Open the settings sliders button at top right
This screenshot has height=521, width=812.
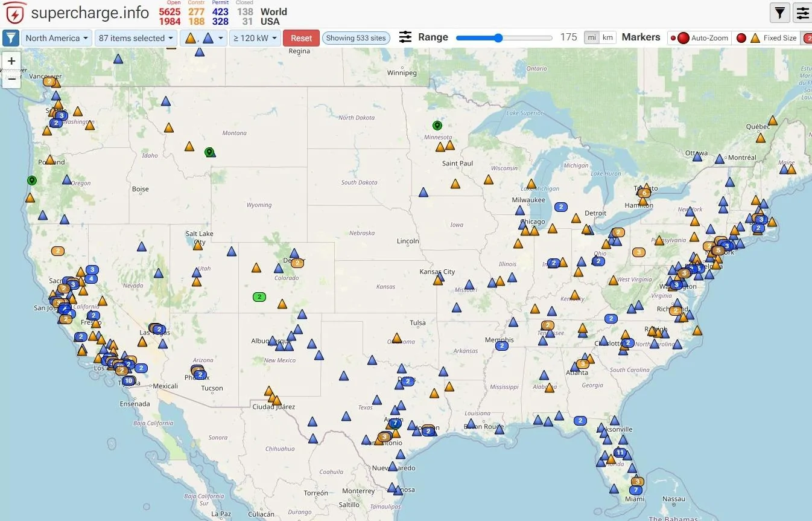click(802, 12)
